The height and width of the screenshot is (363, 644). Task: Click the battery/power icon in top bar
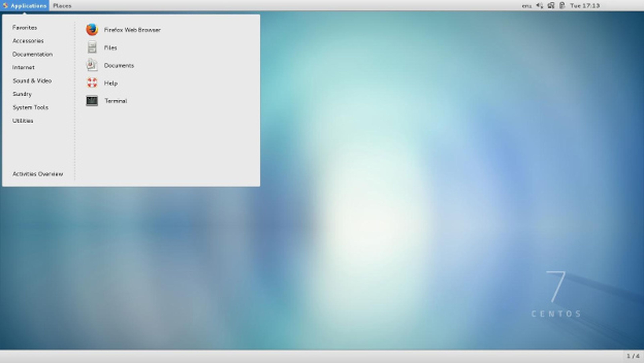pos(562,6)
